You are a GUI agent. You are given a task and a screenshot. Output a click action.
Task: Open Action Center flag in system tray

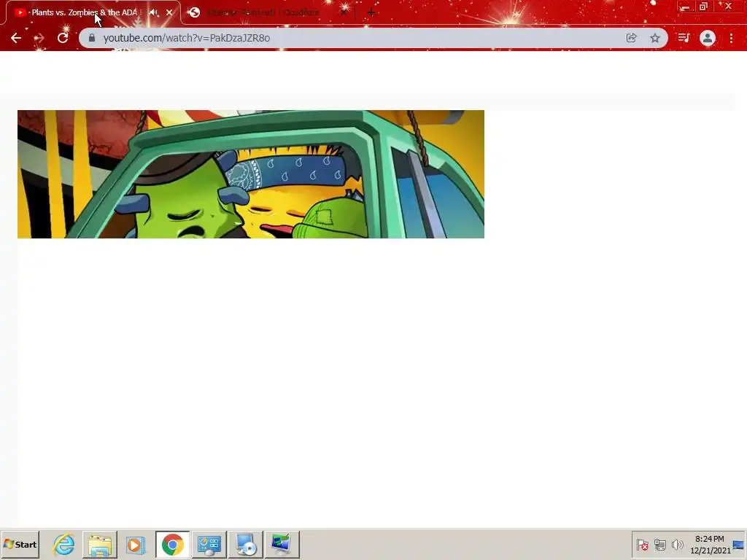pos(642,544)
